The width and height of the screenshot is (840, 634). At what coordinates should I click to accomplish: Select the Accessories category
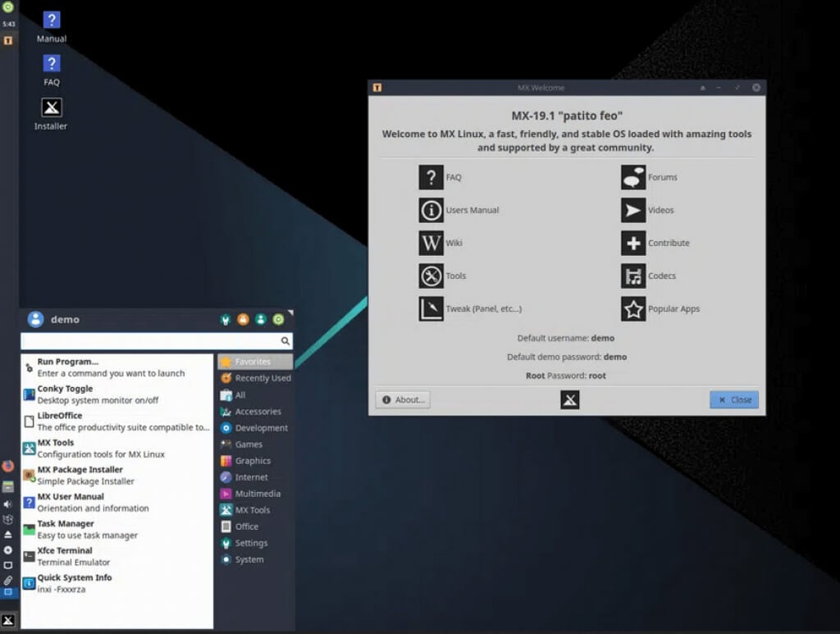click(x=255, y=412)
